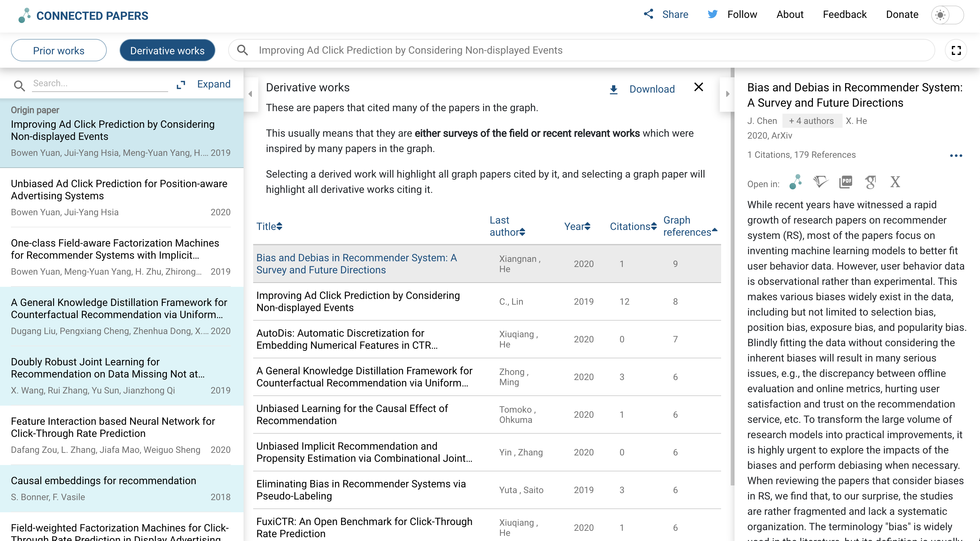
Task: Click the download arrow icon
Action: click(614, 89)
